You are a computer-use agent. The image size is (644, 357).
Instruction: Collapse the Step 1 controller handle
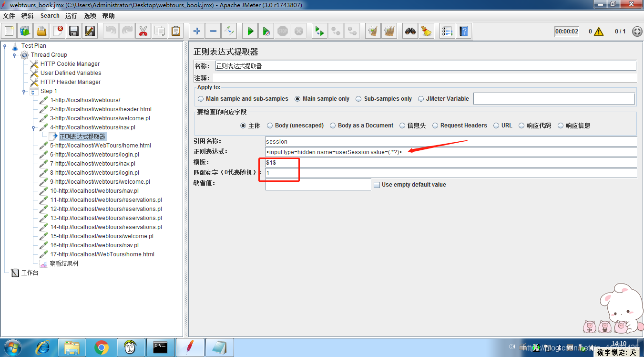click(24, 91)
